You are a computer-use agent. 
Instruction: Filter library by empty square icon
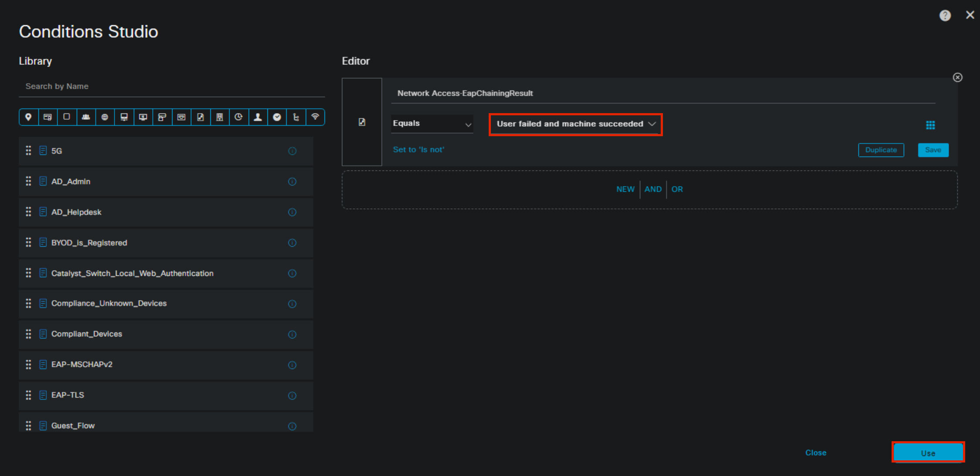pyautogui.click(x=67, y=117)
